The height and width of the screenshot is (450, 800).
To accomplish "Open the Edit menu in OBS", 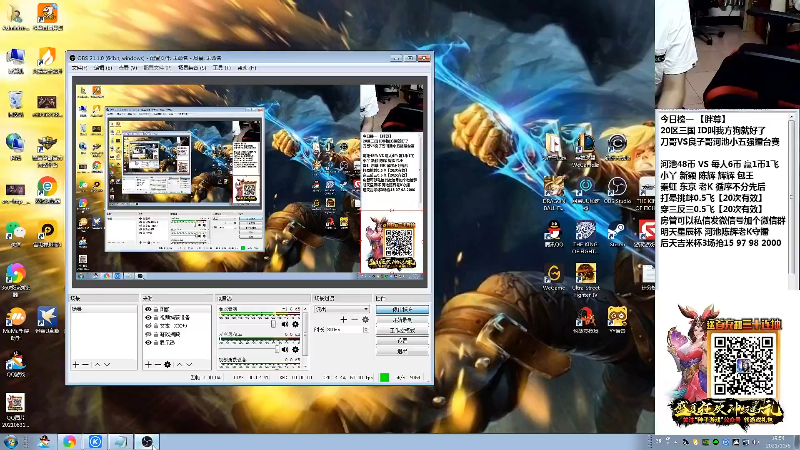I will tap(102, 67).
